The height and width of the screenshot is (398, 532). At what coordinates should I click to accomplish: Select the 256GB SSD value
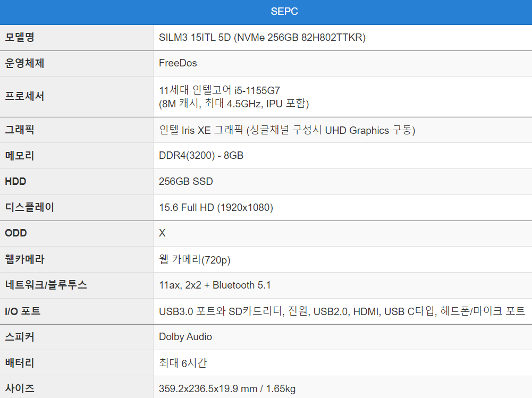[186, 181]
